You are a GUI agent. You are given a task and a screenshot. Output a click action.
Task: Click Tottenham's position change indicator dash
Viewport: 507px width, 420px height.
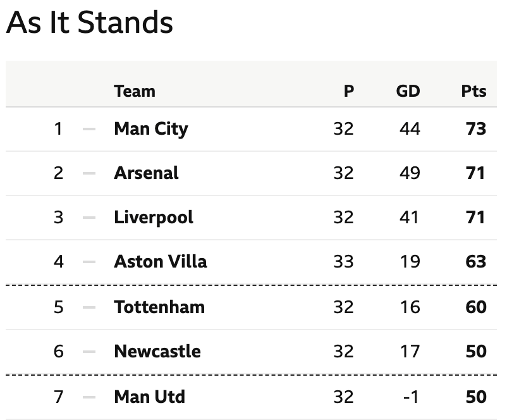point(89,307)
